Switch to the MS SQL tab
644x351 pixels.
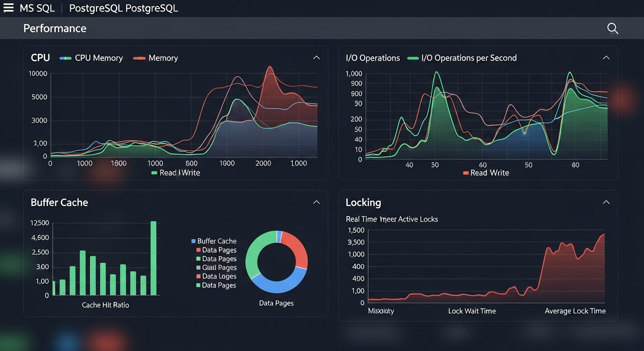[x=37, y=8]
